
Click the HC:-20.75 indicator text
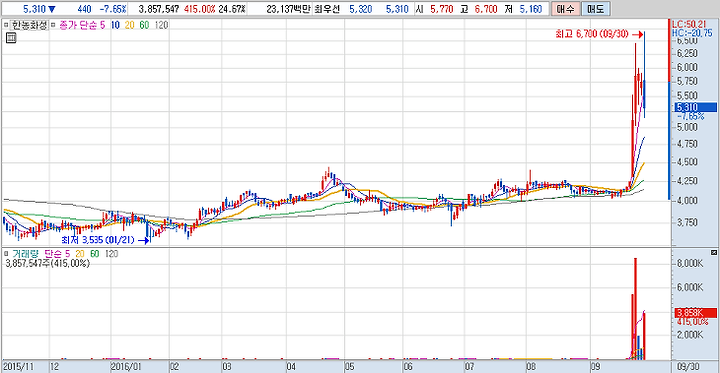click(x=692, y=32)
